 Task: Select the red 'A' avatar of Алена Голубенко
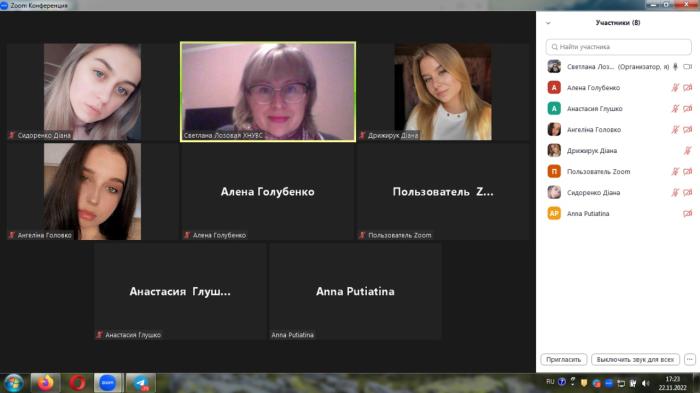pyautogui.click(x=554, y=88)
